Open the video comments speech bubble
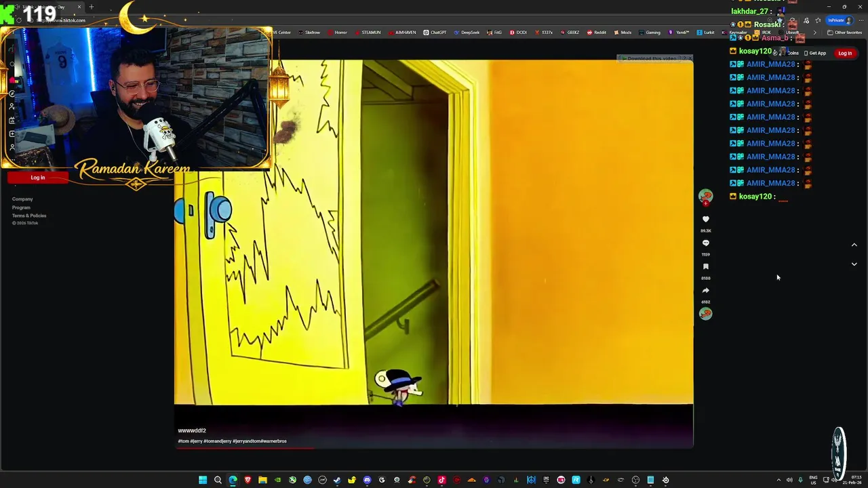868x488 pixels. (705, 243)
